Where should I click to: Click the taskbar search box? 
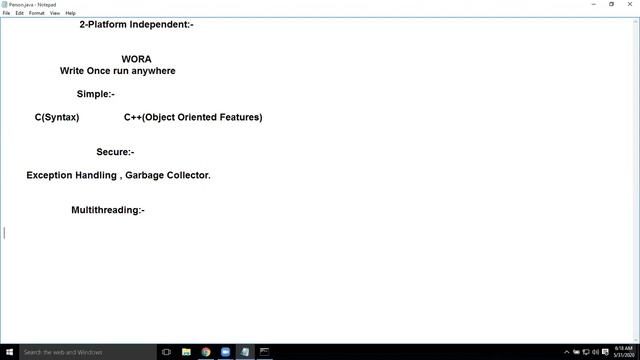tap(88, 352)
